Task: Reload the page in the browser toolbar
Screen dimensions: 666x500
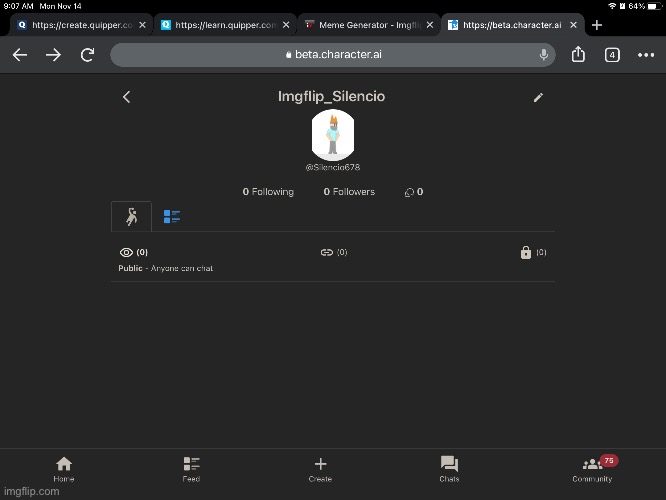Action: (x=88, y=55)
